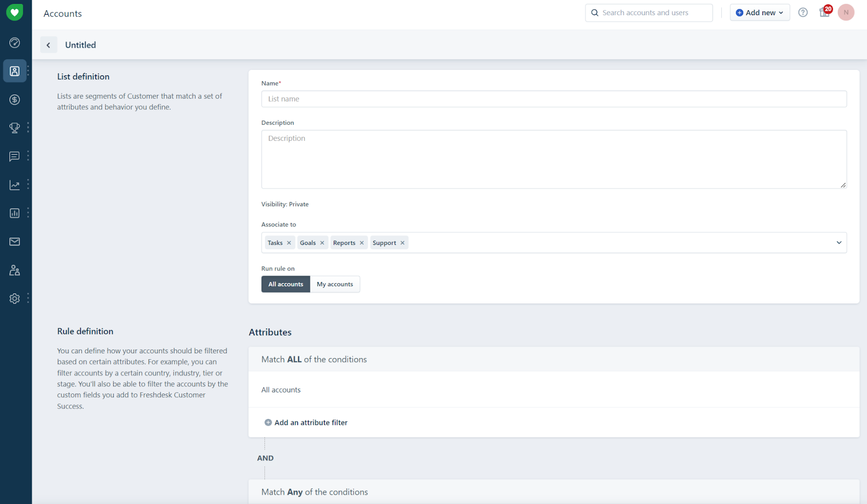867x504 pixels.
Task: Select the All accounts toggle
Action: pos(286,284)
